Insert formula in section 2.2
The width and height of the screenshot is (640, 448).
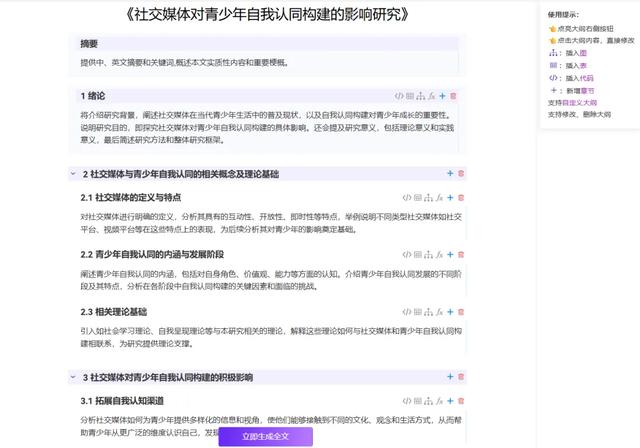click(x=439, y=255)
